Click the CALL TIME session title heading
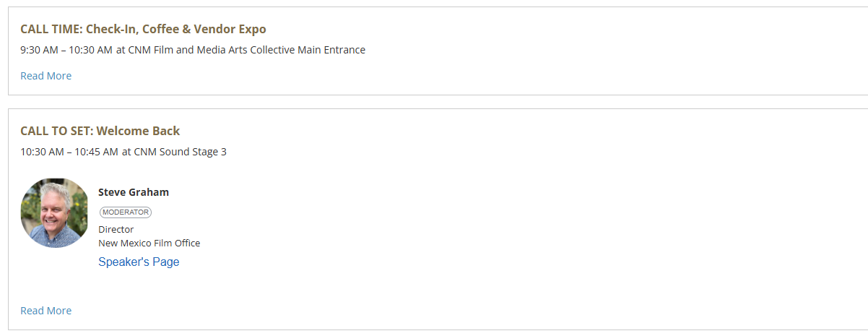The image size is (868, 336). coord(143,30)
